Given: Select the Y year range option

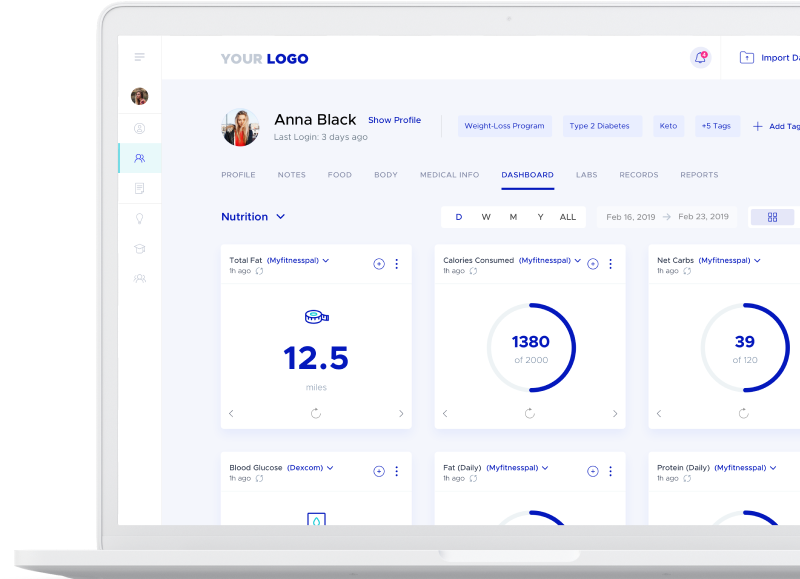Looking at the screenshot, I should (x=540, y=217).
